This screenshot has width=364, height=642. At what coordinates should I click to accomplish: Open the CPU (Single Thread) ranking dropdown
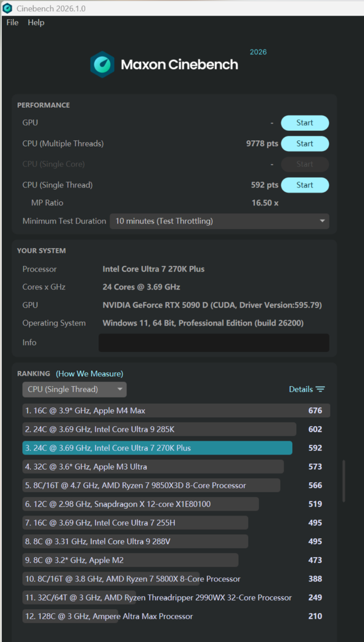[x=74, y=389]
